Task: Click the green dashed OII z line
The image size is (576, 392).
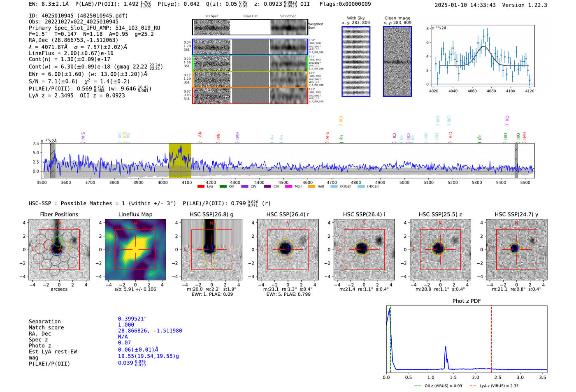Action: (x=390, y=339)
